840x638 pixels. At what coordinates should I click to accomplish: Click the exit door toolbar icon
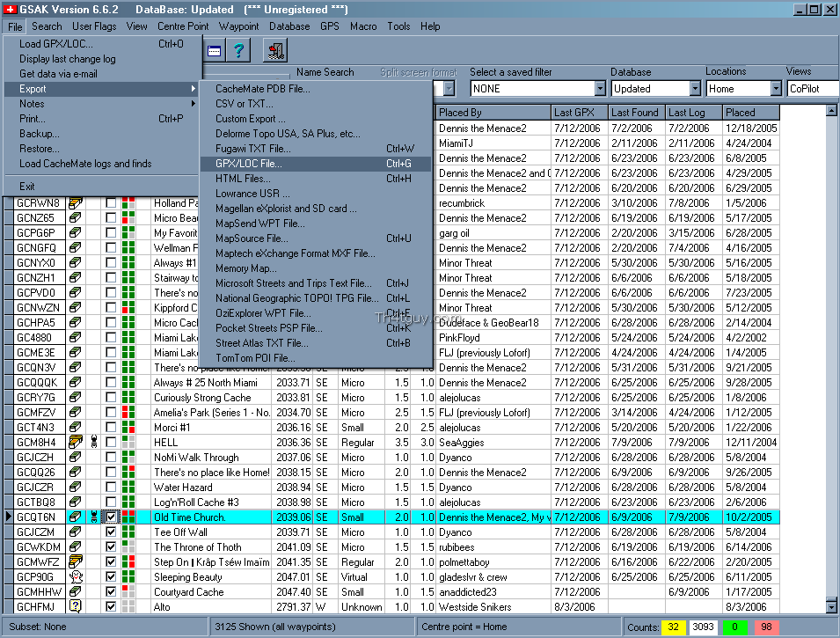pos(275,51)
